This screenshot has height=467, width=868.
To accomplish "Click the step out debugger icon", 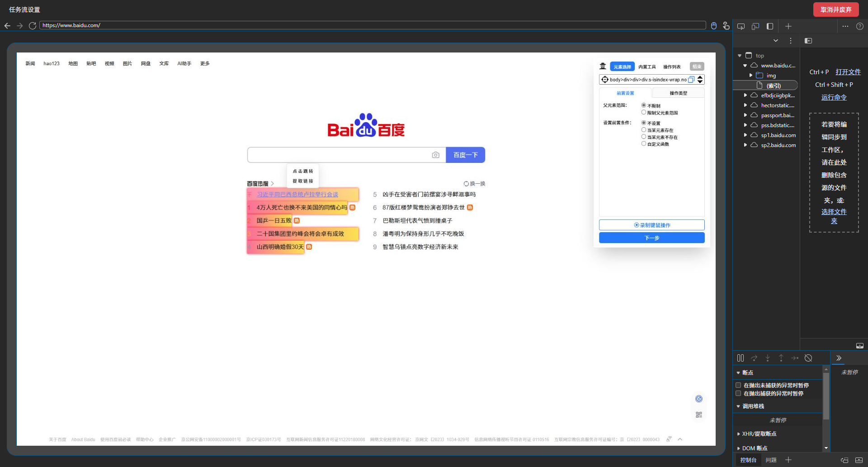I will (x=781, y=358).
